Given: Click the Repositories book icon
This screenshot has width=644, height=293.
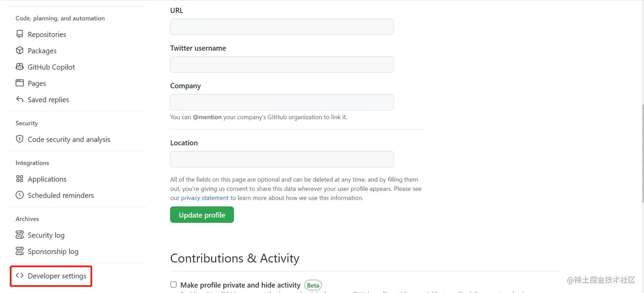Looking at the screenshot, I should 20,34.
